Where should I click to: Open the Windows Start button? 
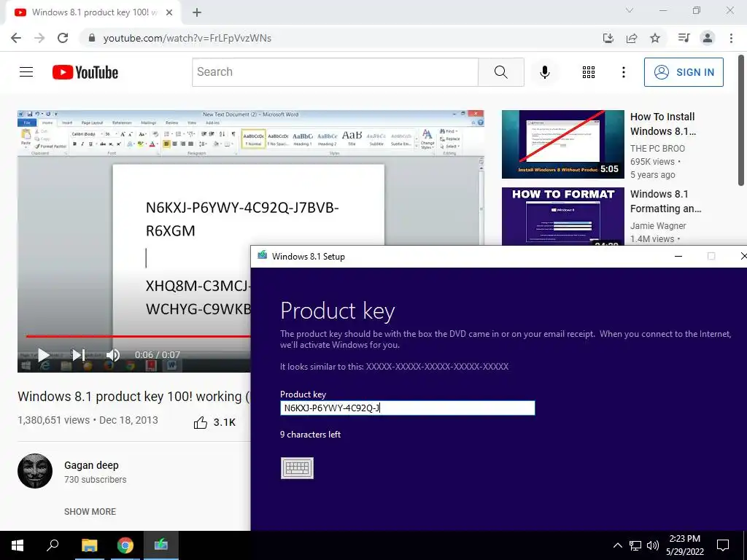[x=18, y=545]
